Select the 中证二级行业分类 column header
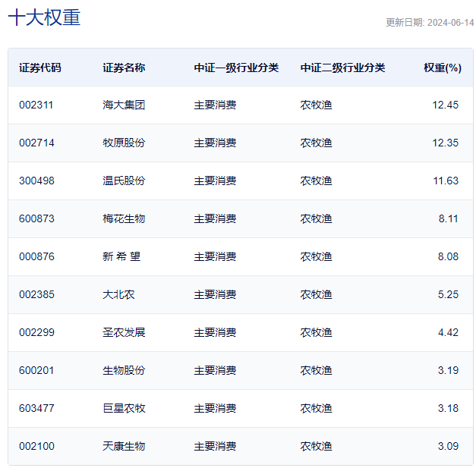This screenshot has height=468, width=476. (x=342, y=68)
